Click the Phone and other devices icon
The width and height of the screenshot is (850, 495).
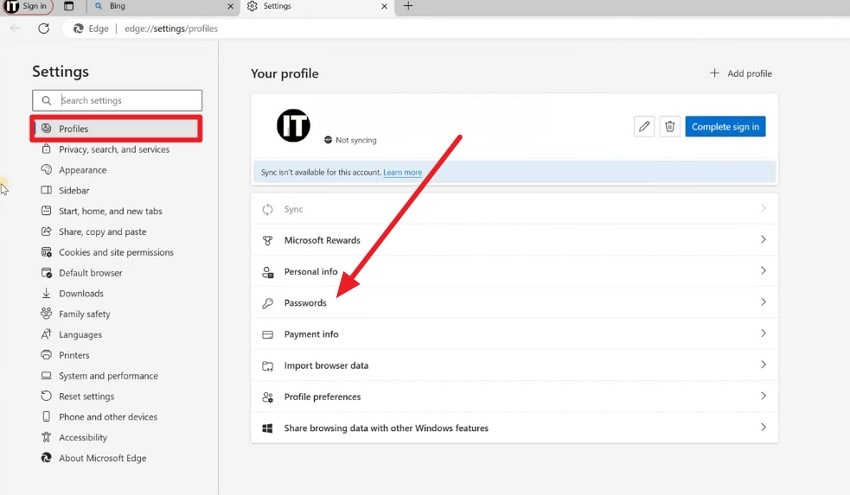(47, 417)
